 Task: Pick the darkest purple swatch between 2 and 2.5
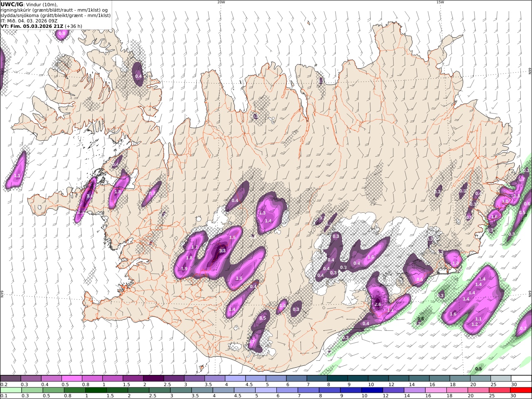click(x=153, y=379)
